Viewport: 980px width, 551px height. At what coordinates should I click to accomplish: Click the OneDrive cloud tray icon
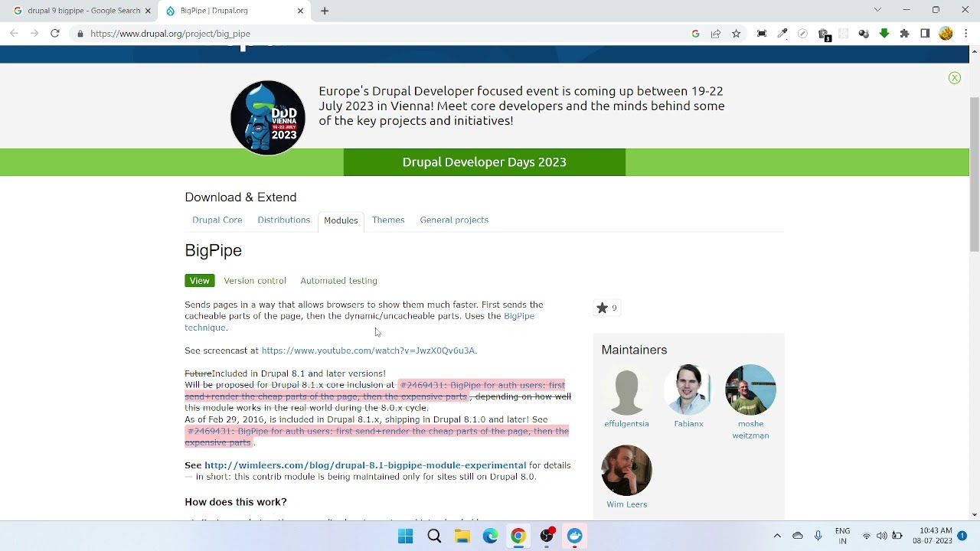798,536
